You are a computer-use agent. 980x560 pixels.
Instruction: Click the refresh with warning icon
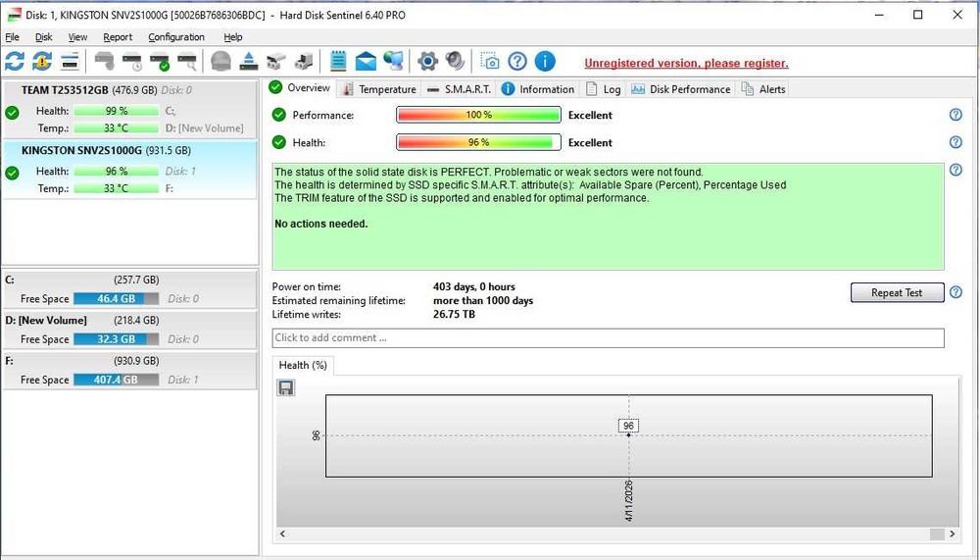[x=42, y=62]
